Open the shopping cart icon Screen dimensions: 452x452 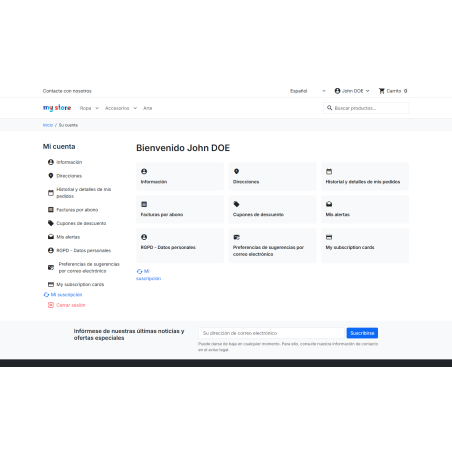382,91
